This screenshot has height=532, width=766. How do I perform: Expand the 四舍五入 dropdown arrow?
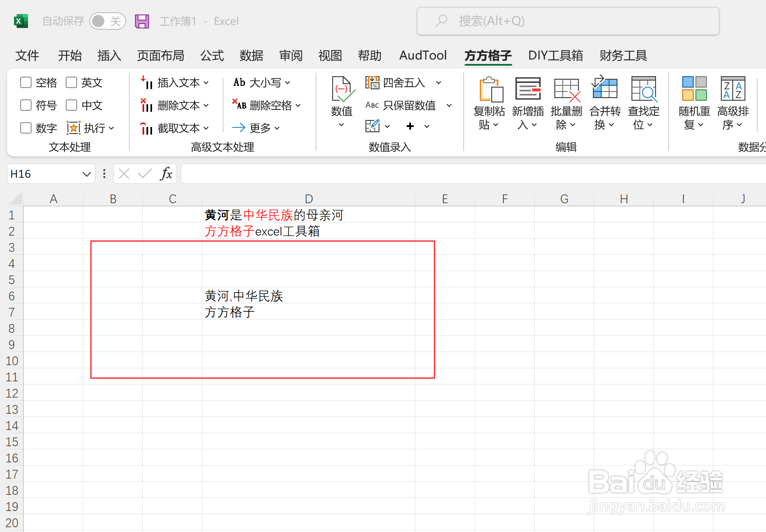[439, 82]
